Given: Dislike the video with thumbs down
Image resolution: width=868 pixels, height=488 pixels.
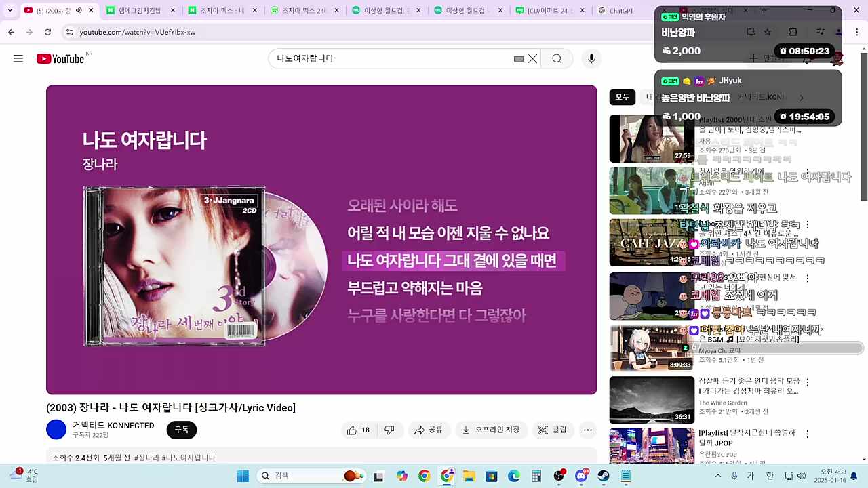Looking at the screenshot, I should (389, 430).
